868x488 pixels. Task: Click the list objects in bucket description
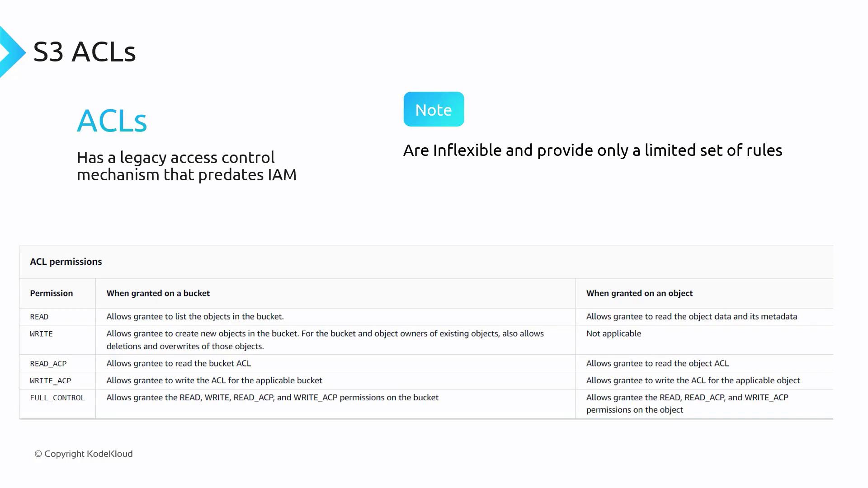(x=195, y=317)
